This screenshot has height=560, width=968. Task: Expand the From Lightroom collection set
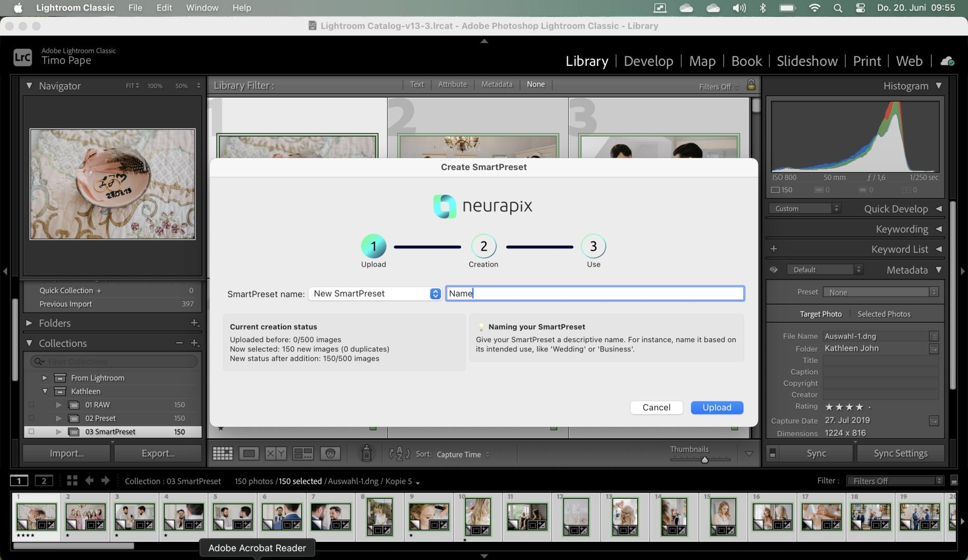[45, 378]
